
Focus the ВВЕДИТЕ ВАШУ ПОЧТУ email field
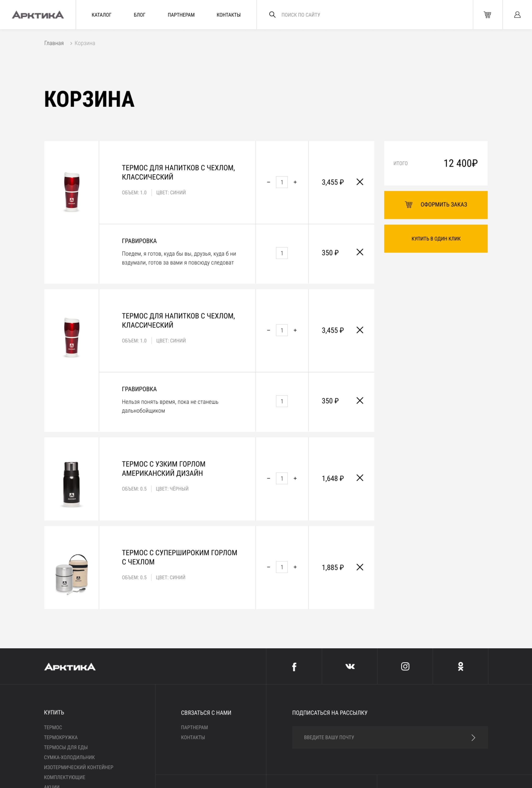click(x=380, y=737)
